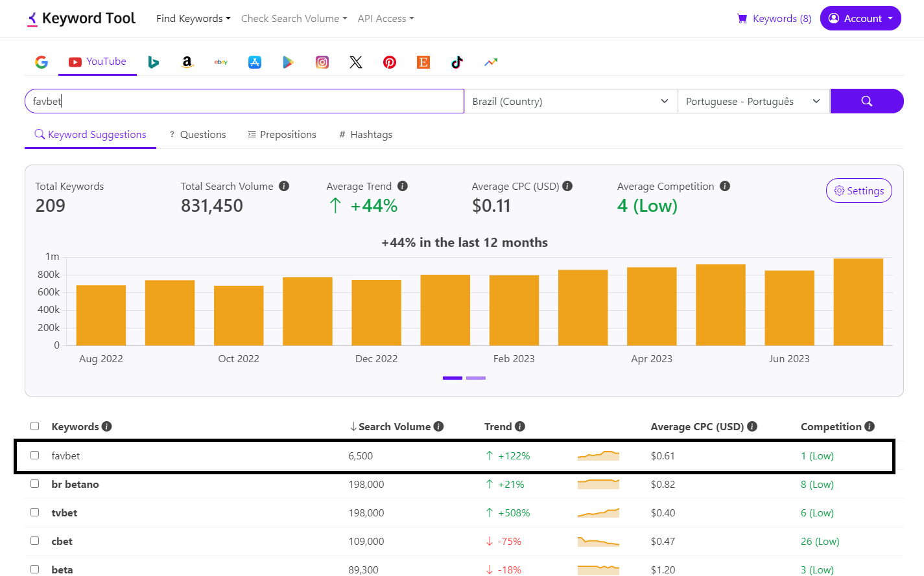Screen dimensions: 924x576
Task: Click the favbet keyword search field
Action: pos(244,101)
